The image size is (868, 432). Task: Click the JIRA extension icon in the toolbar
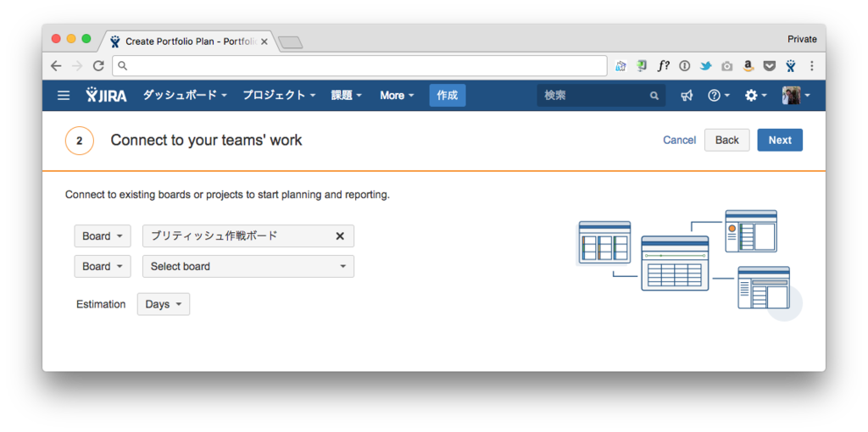click(791, 66)
